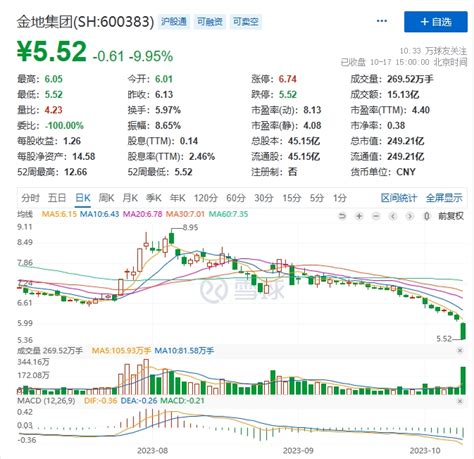Open 全屏显示 fullscreen chart
This screenshot has height=459, width=474.
(x=444, y=198)
